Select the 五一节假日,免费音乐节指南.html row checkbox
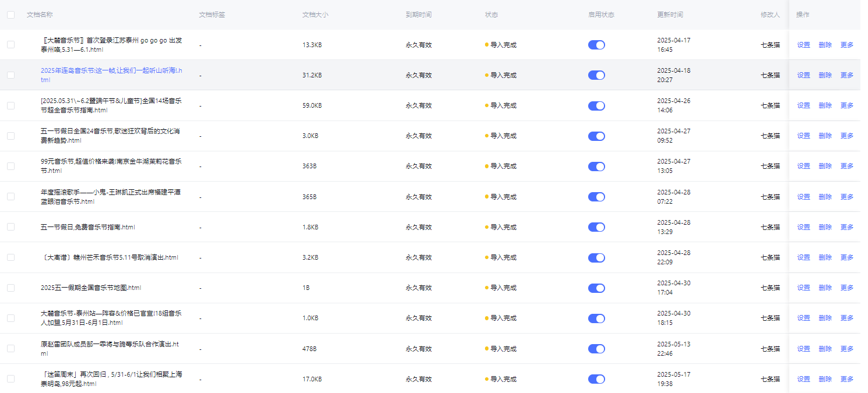 (x=10, y=227)
